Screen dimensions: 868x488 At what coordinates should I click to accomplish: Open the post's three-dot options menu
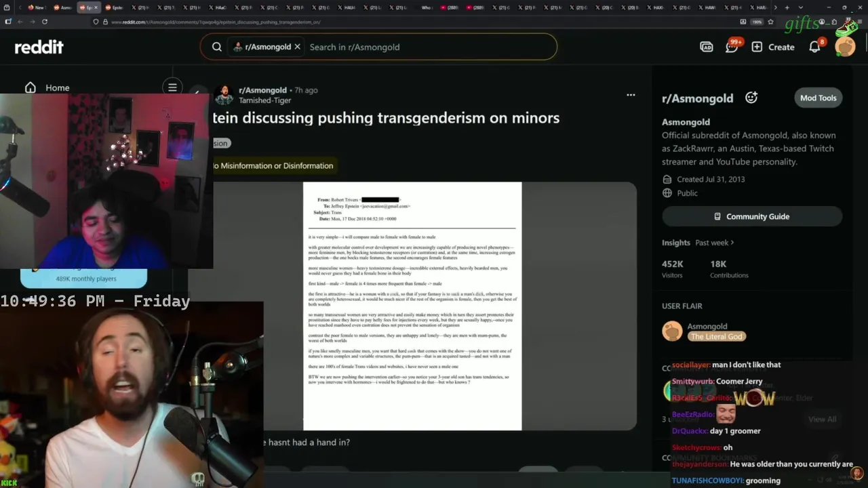click(x=631, y=95)
